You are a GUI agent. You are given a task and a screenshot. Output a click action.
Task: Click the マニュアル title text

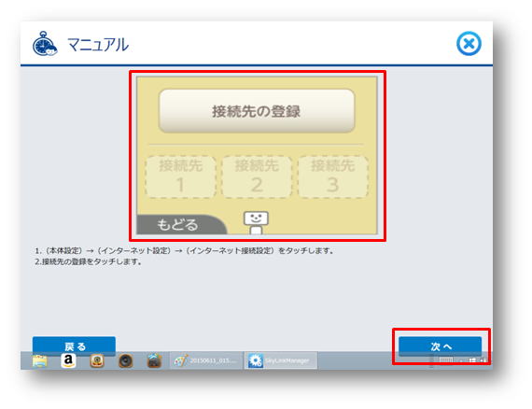click(x=98, y=45)
